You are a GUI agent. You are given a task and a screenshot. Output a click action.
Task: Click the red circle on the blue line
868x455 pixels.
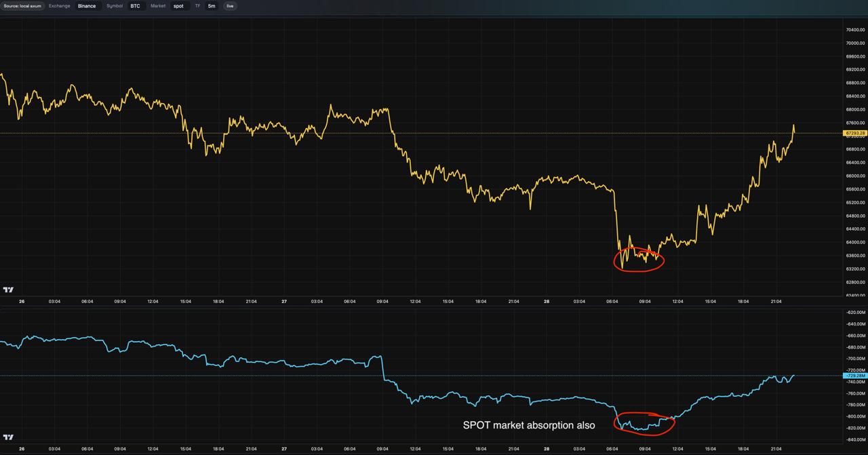(644, 423)
